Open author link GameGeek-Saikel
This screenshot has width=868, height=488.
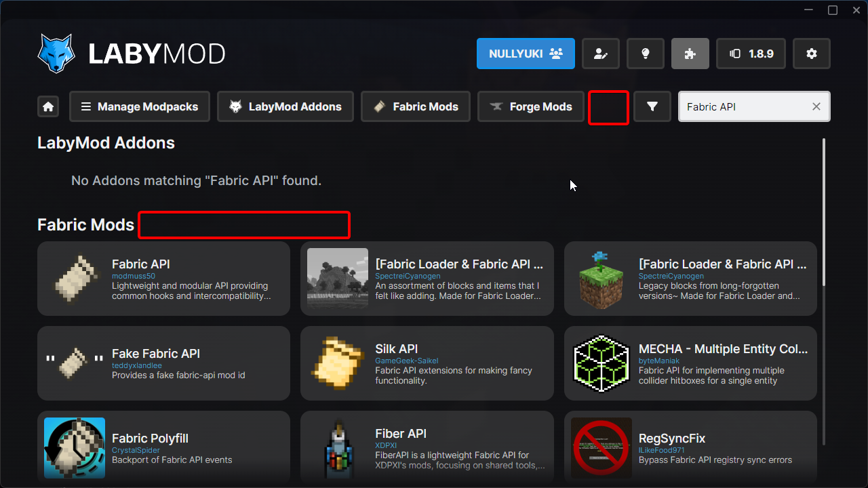pos(407,361)
